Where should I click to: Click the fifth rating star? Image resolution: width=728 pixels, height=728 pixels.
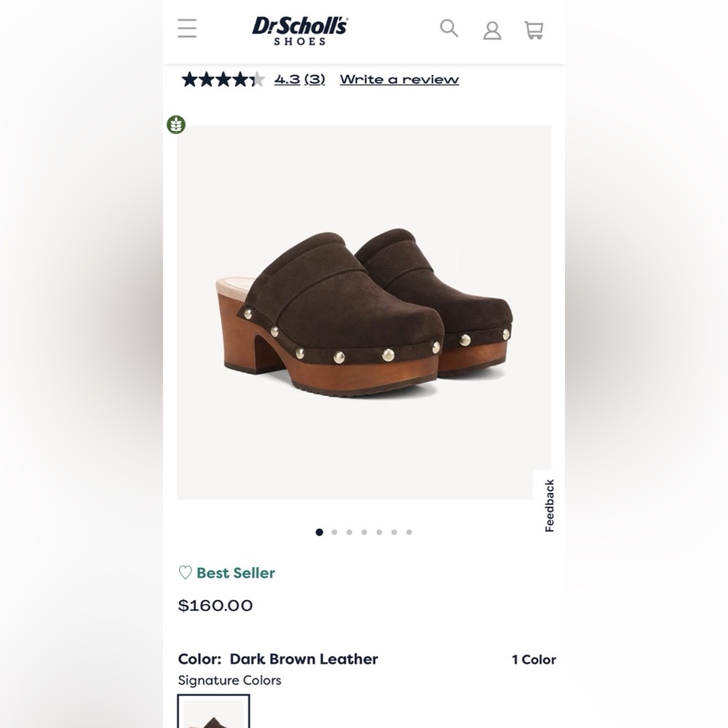pos(257,79)
